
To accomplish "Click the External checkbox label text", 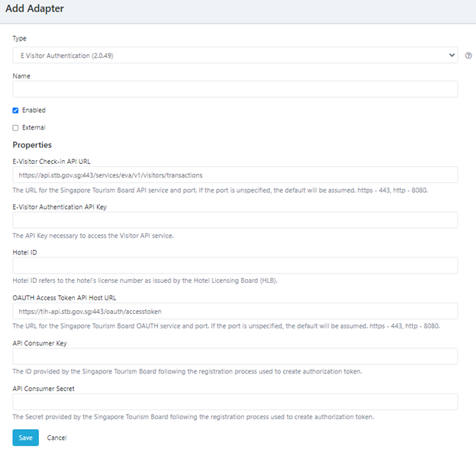I will click(34, 128).
